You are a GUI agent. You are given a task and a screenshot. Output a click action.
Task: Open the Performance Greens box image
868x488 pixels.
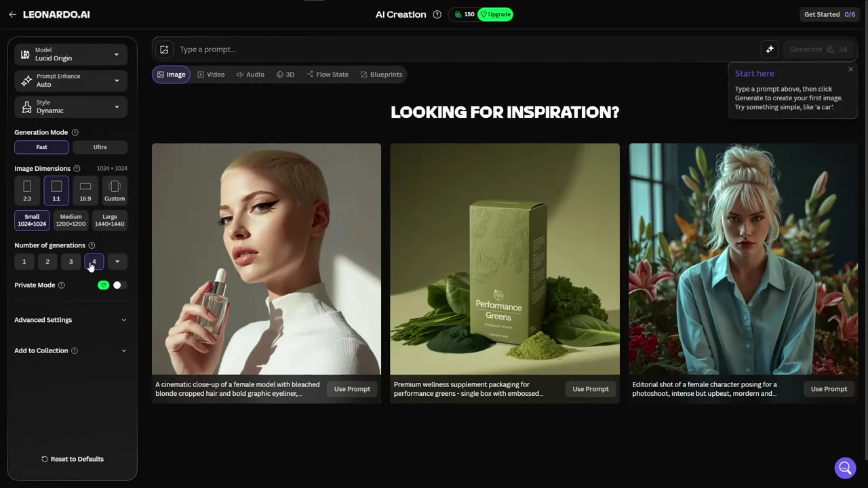[505, 259]
